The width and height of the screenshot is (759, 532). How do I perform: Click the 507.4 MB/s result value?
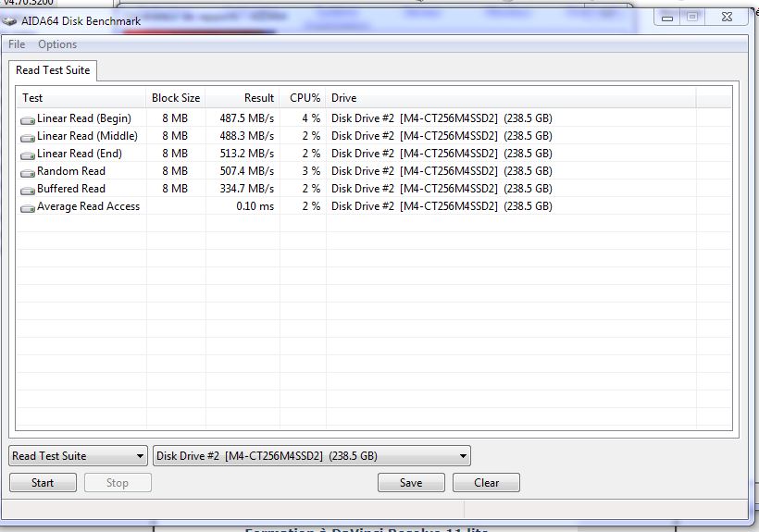pos(247,171)
